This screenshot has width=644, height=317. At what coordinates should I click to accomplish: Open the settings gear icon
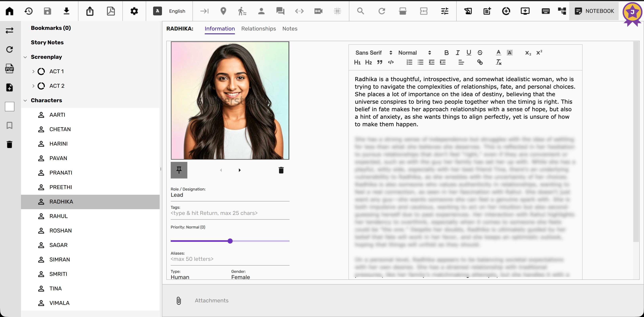pyautogui.click(x=134, y=11)
